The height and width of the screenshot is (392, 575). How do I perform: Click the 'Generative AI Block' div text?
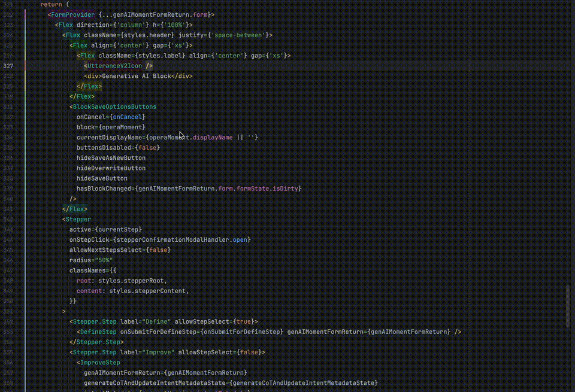point(137,76)
